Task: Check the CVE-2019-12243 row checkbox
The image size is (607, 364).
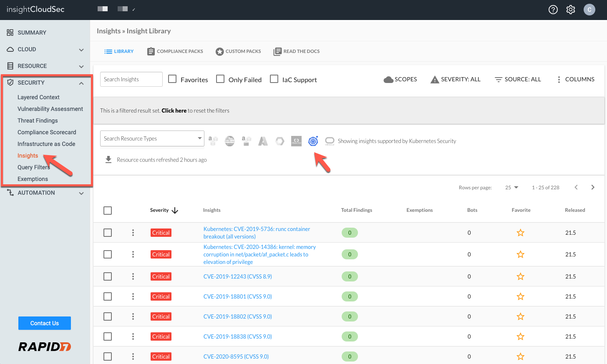Action: 108,276
